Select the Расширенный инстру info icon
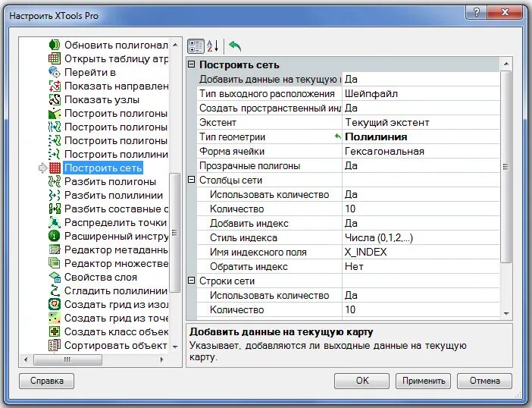 [55, 236]
